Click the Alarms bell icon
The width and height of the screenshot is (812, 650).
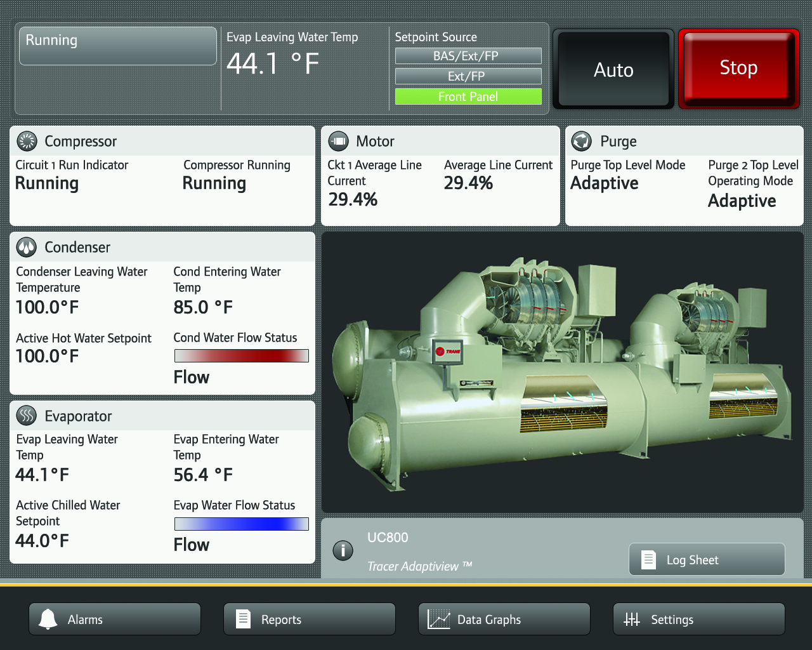46,619
